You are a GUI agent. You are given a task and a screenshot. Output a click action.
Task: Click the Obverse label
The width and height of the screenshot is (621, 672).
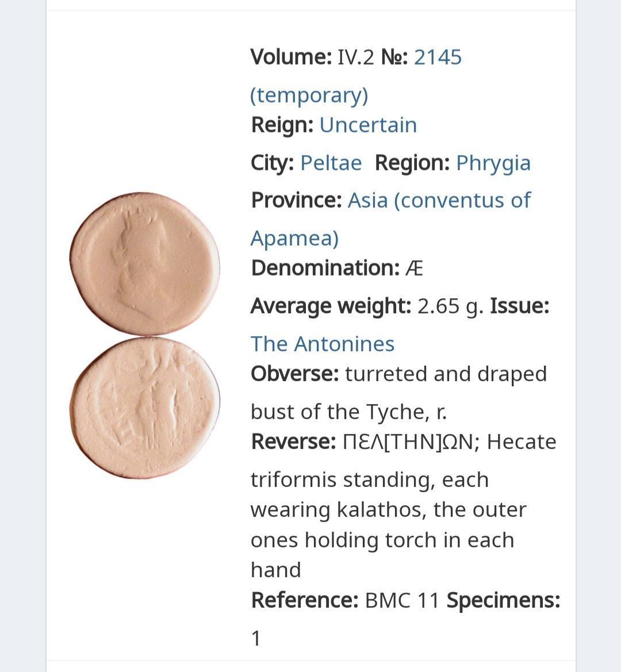(295, 374)
